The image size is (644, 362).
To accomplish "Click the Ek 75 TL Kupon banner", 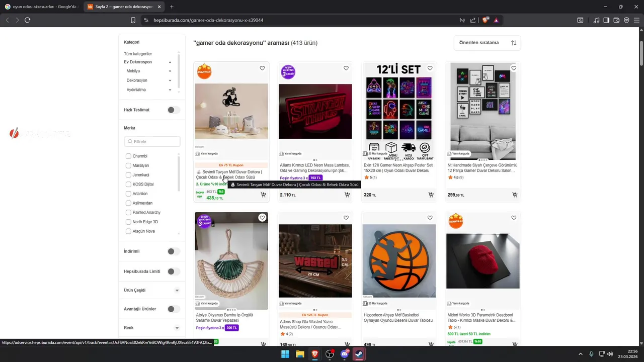I will click(x=231, y=165).
